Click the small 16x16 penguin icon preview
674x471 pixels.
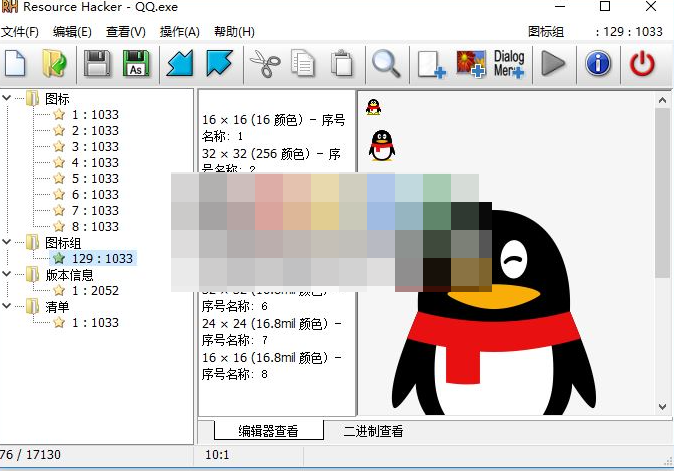374,107
